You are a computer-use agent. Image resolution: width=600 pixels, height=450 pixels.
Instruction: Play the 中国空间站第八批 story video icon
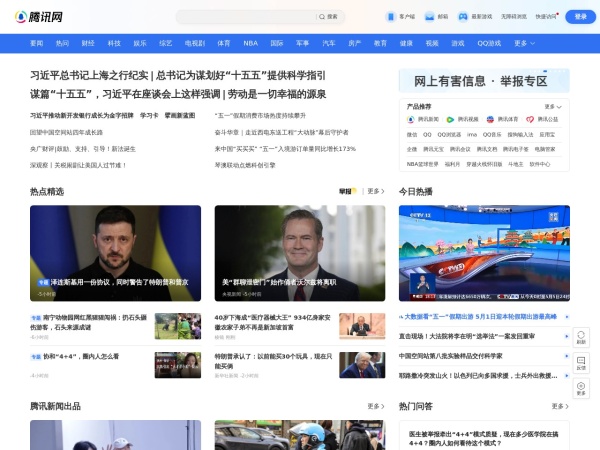[x=567, y=356]
